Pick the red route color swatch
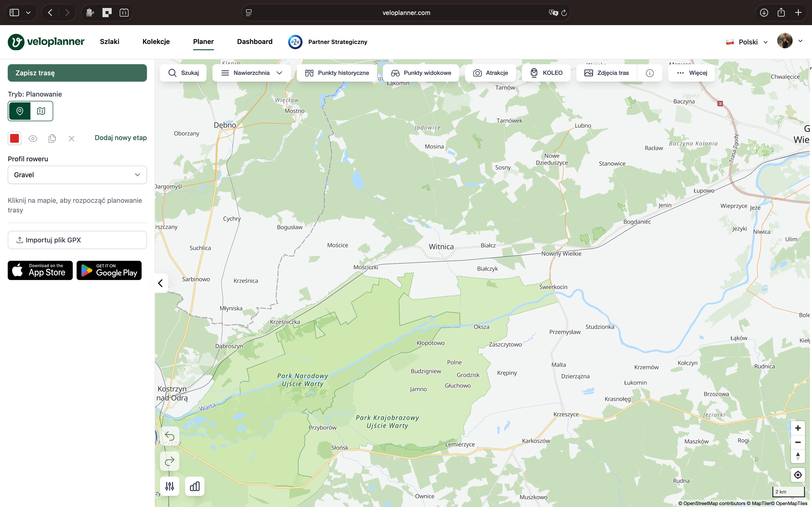The image size is (812, 507). 14,138
